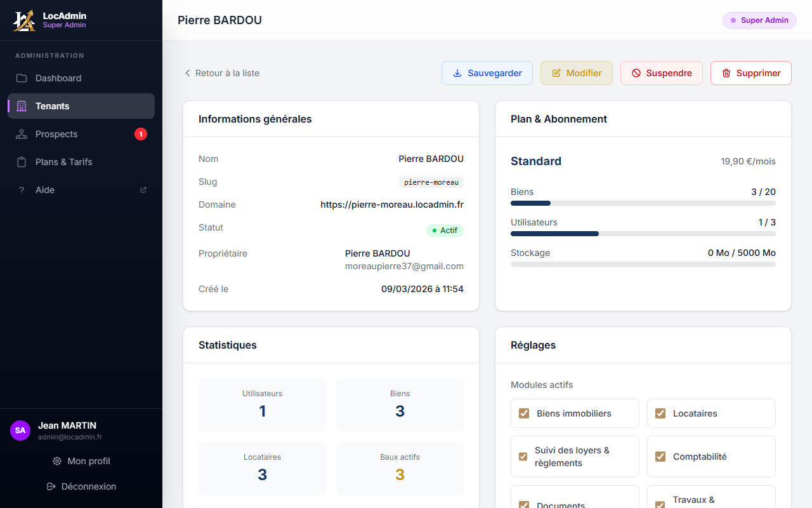Click the download icon inside Sauvegarder button
This screenshot has width=812, height=508.
457,73
